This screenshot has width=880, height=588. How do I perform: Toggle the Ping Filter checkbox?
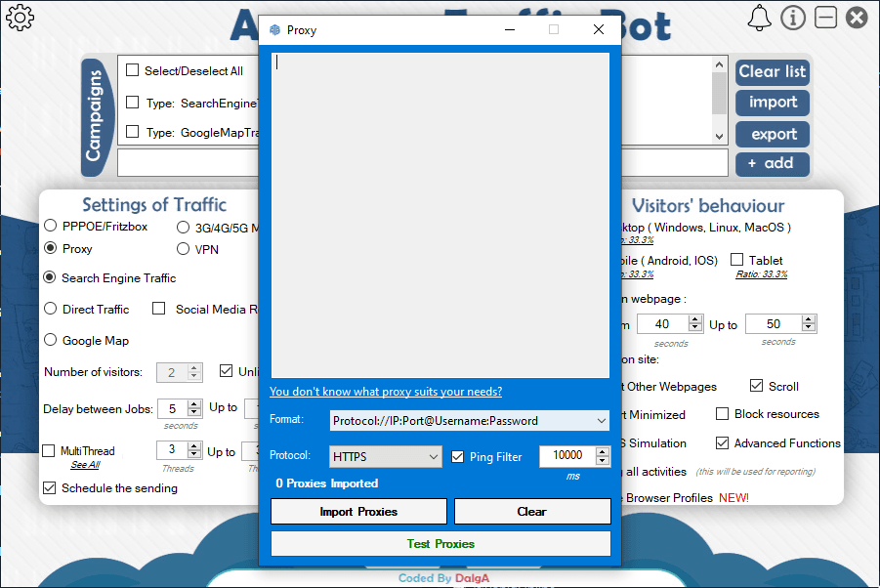(458, 457)
